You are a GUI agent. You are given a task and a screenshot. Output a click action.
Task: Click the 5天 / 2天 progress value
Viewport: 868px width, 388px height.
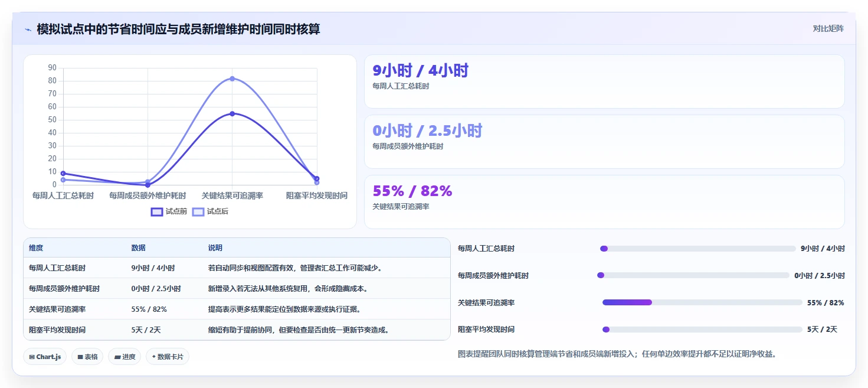[823, 330]
